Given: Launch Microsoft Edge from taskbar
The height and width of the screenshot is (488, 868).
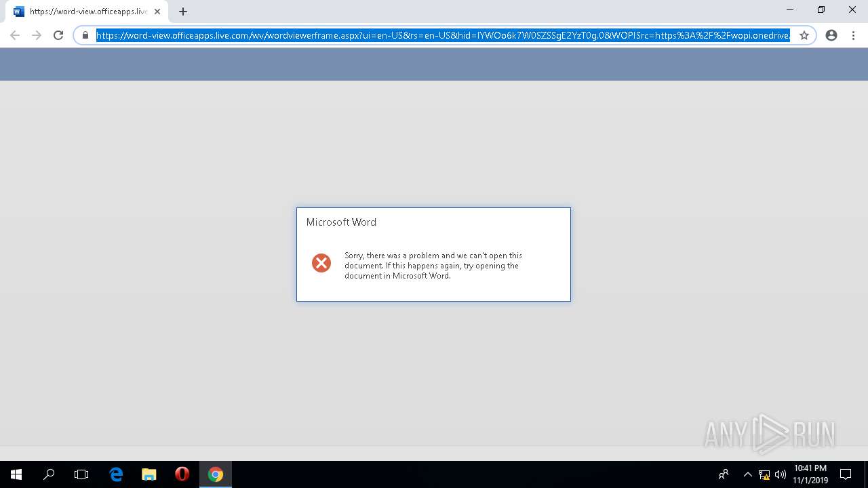Looking at the screenshot, I should (x=116, y=474).
